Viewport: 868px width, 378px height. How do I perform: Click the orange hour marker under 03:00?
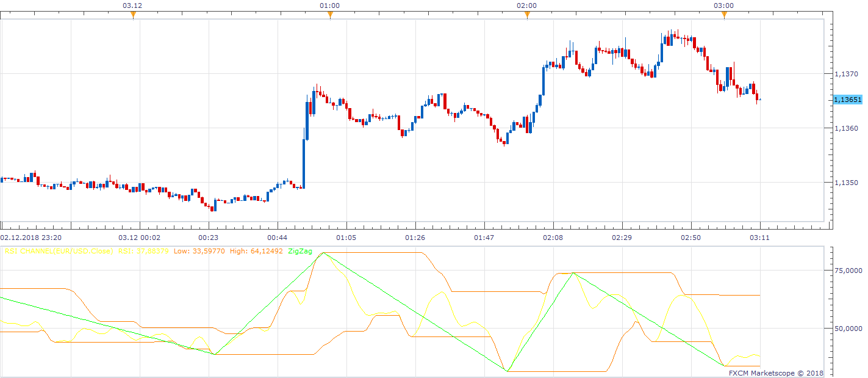tap(724, 15)
